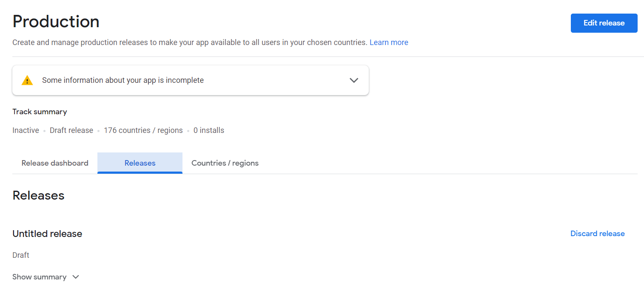Click the Track summary label
The height and width of the screenshot is (296, 644).
(40, 112)
